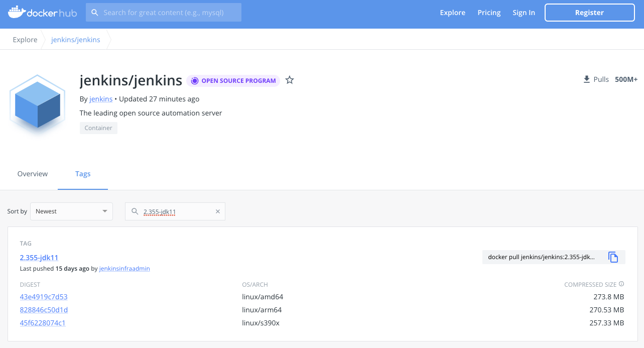Open the Sort by Newest dropdown

point(72,211)
